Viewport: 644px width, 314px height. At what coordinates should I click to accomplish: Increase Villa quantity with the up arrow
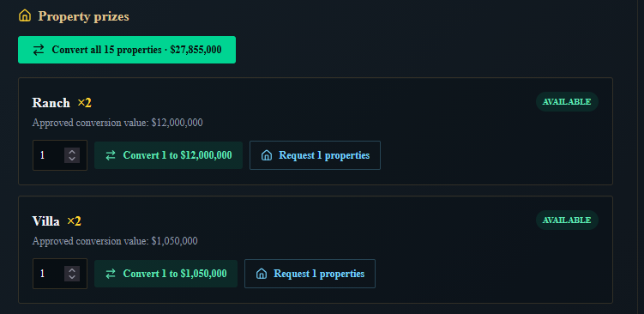(72, 270)
